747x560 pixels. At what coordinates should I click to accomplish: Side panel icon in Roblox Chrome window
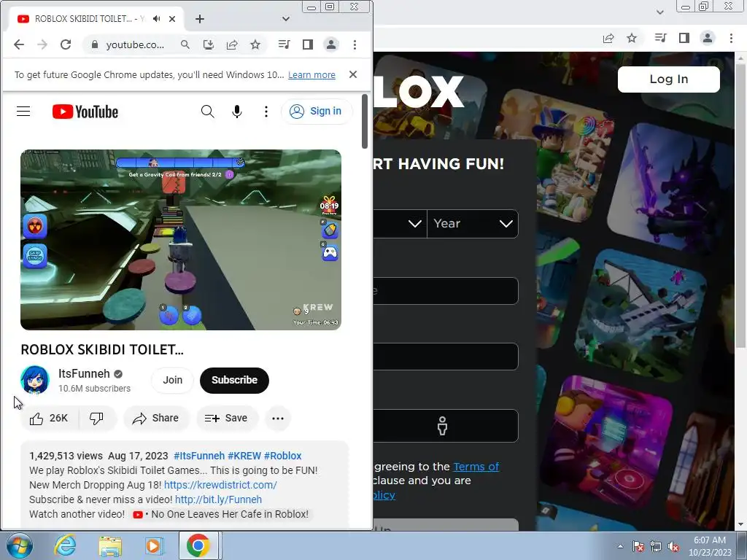[684, 38]
